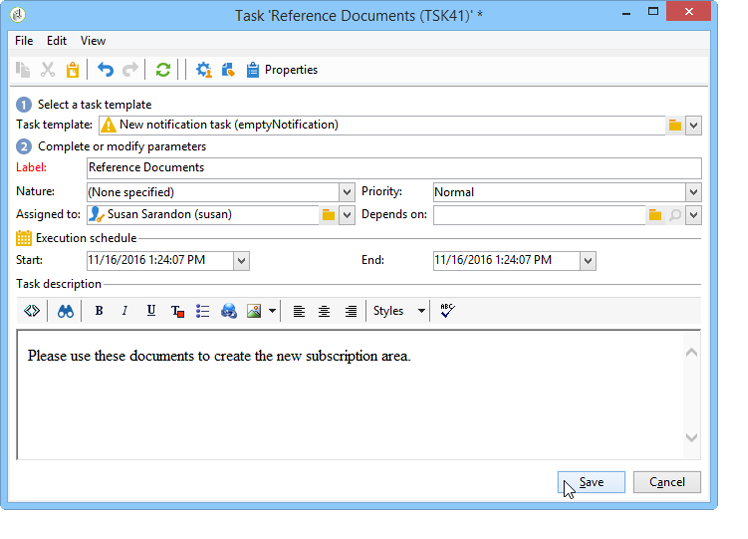Click the Save button

tap(591, 482)
